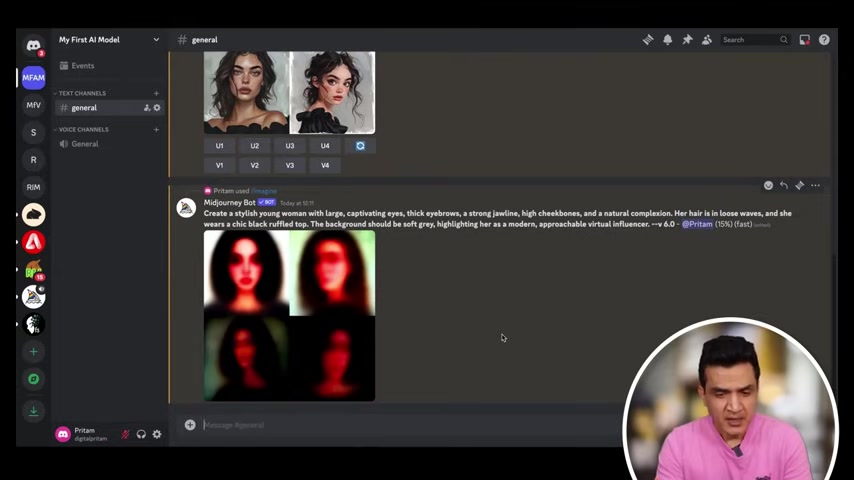Open Discord direct messages home icon
This screenshot has width=854, height=480.
[33, 46]
